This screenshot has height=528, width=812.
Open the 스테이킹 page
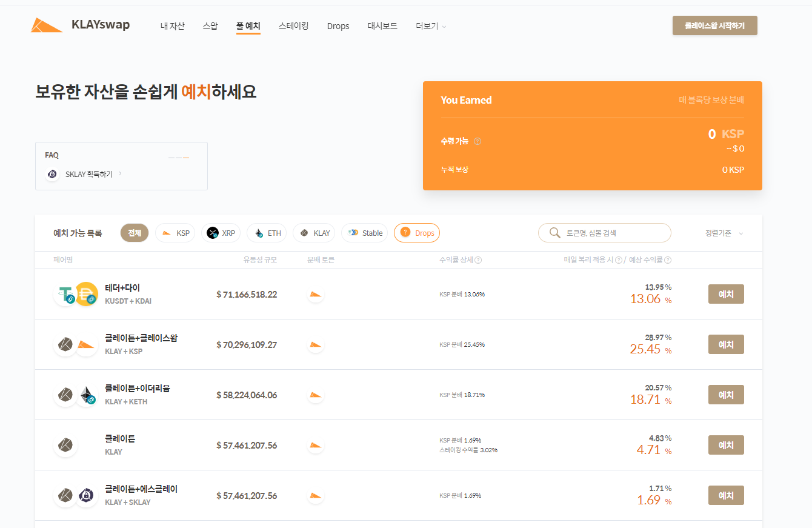click(x=294, y=26)
